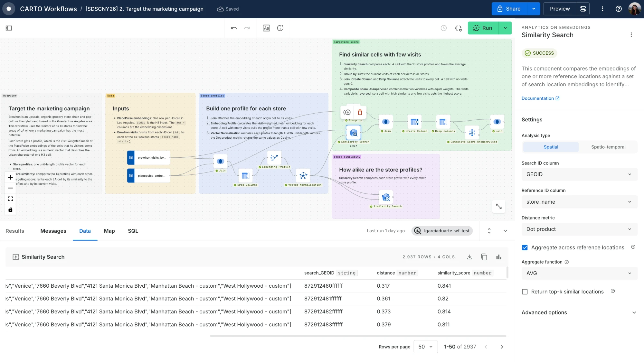This screenshot has height=362, width=644.
Task: Switch to the Messages tab
Action: point(53,231)
